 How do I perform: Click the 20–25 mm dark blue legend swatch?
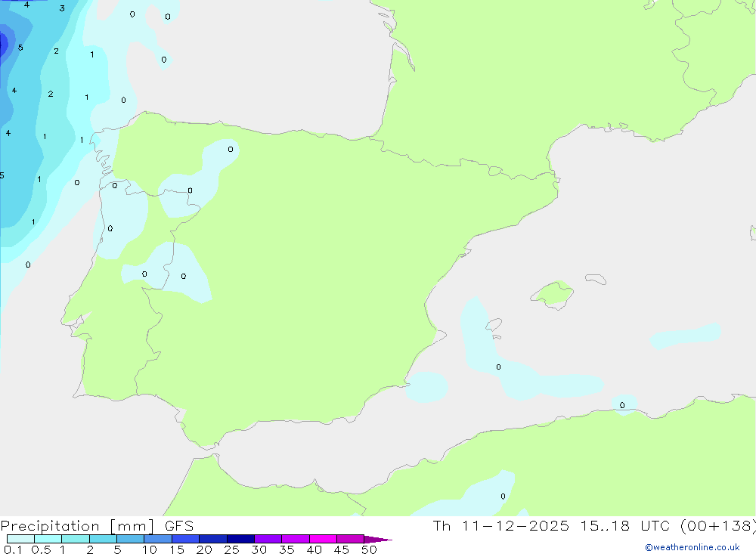tap(212, 539)
